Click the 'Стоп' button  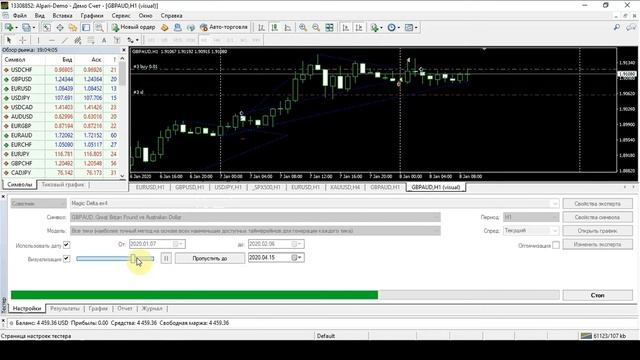(x=598, y=295)
